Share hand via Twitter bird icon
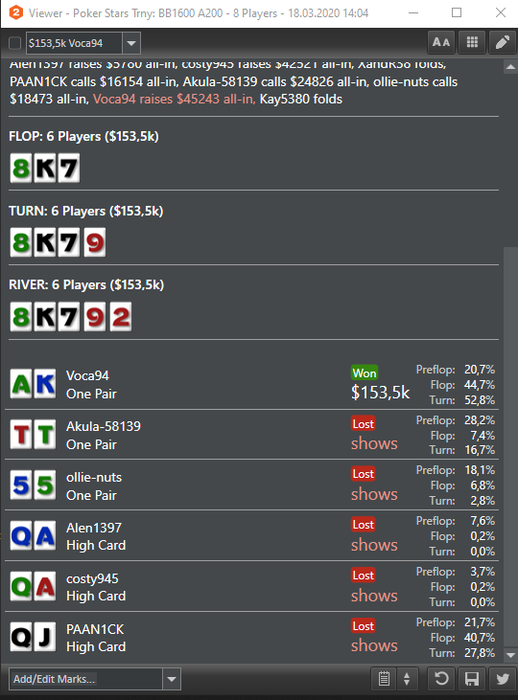The width and height of the screenshot is (518, 700). pyautogui.click(x=502, y=679)
